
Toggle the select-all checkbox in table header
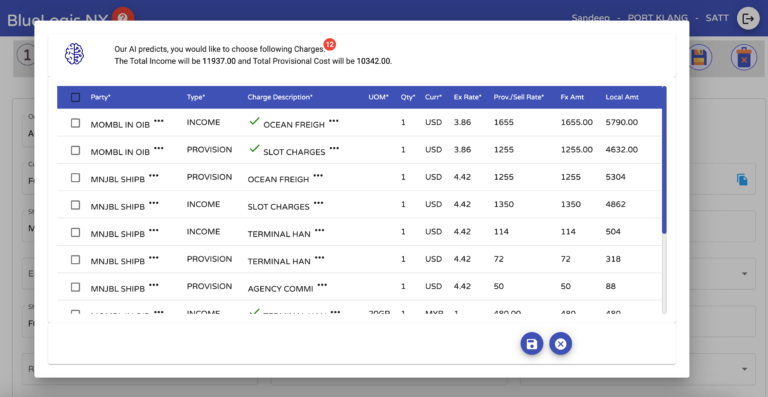tap(75, 97)
